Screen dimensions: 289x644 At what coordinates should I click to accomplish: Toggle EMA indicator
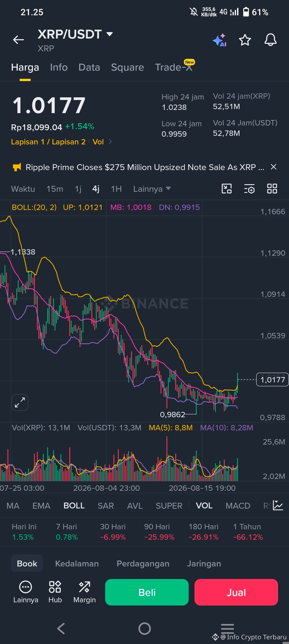tap(41, 505)
